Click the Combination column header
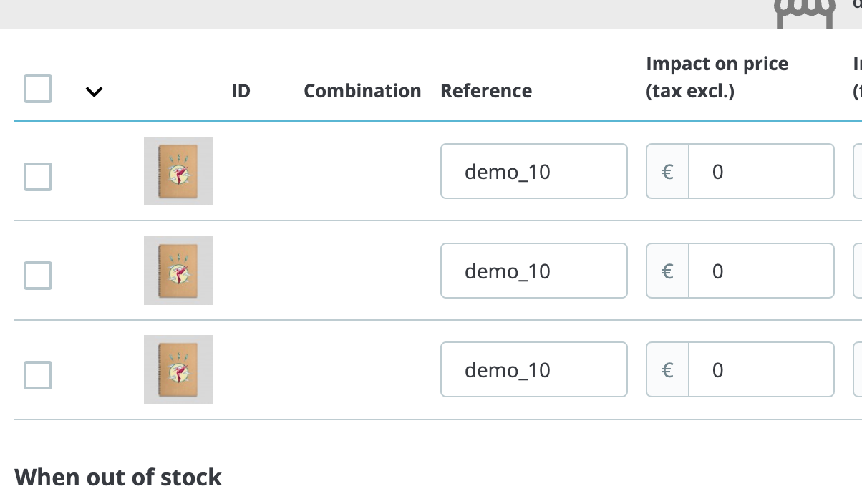Viewport: 862px width, 504px height. coord(362,91)
